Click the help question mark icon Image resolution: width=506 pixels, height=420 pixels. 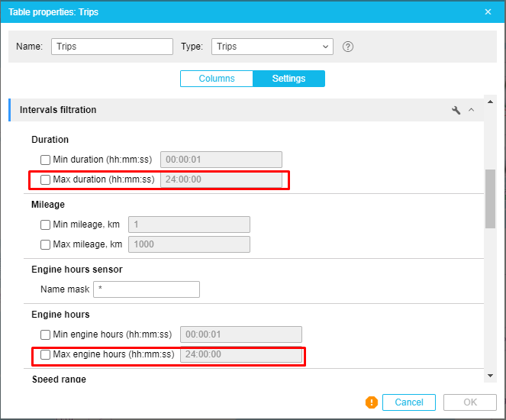tap(348, 47)
